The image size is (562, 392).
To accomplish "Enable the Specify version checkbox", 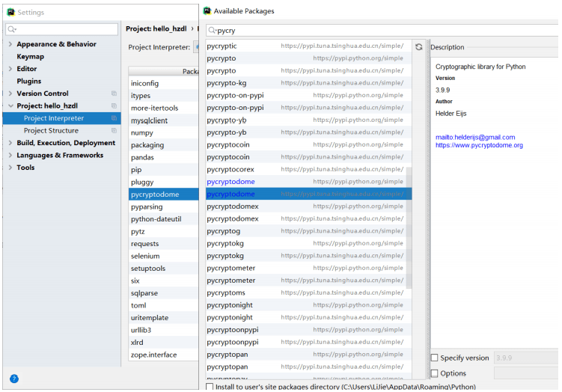I will coord(435,358).
